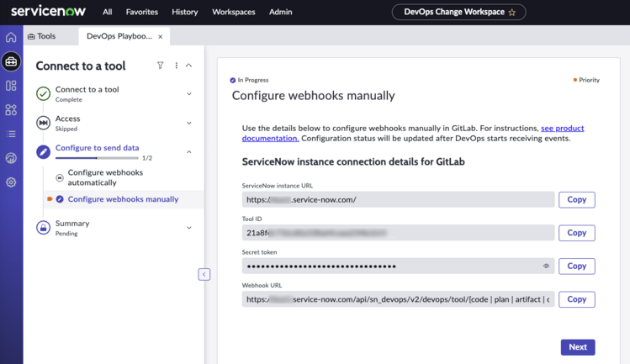Screen dimensions: 630x364
Task: Select the Tools briefcase sidebar icon
Action: coord(11,61)
